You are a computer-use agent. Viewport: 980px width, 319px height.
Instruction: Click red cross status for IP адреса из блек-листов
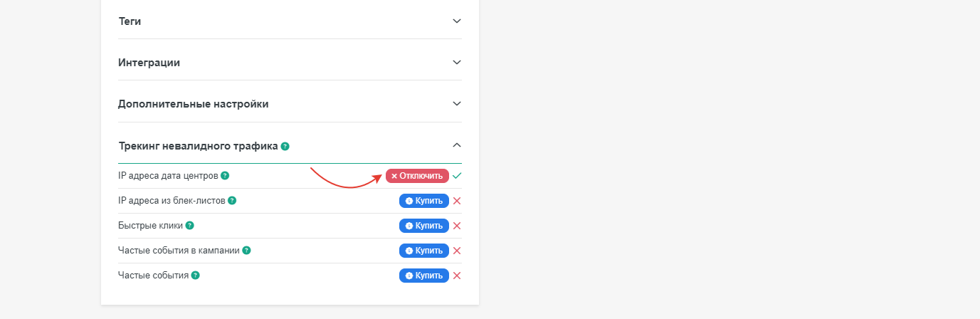[457, 201]
